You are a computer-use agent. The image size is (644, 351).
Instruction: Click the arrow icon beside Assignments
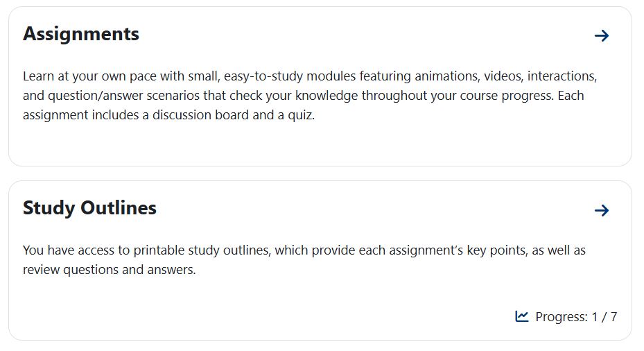click(x=601, y=36)
